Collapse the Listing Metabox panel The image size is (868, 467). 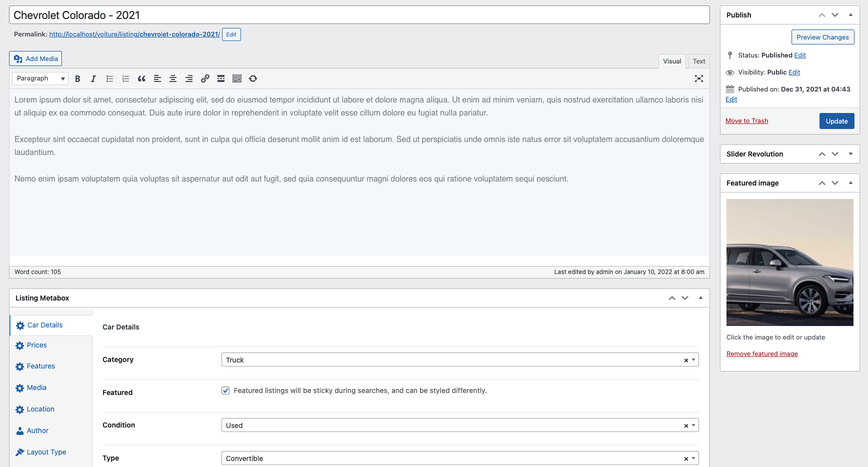[700, 298]
